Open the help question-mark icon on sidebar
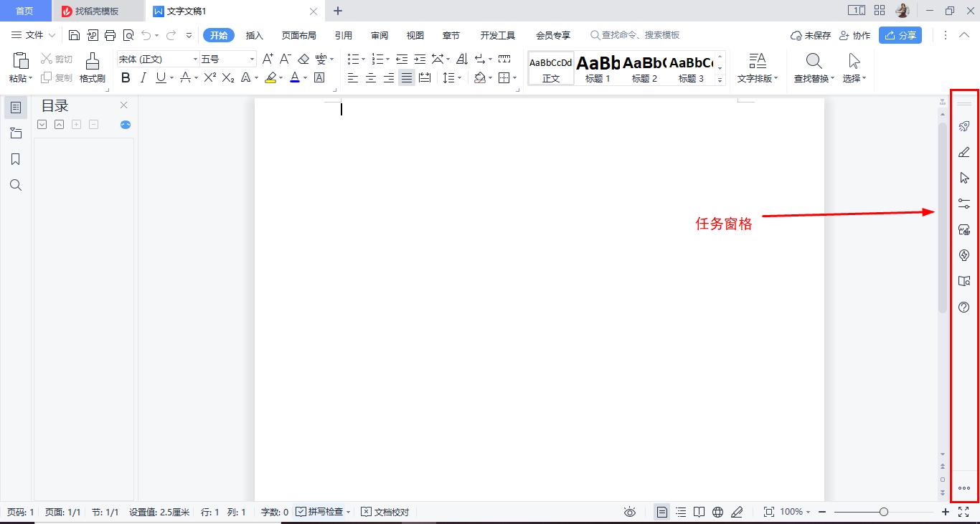Viewport: 980px width, 524px height. point(964,307)
